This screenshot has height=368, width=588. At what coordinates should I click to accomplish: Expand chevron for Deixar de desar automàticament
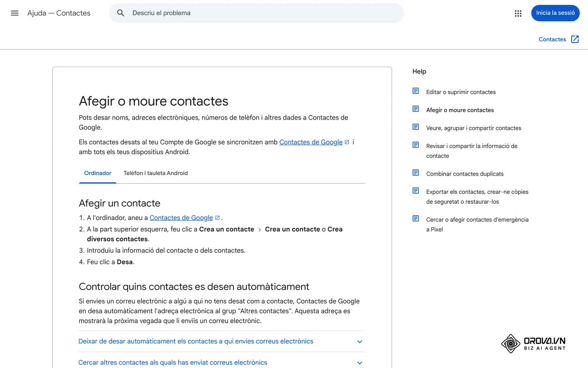(360, 342)
